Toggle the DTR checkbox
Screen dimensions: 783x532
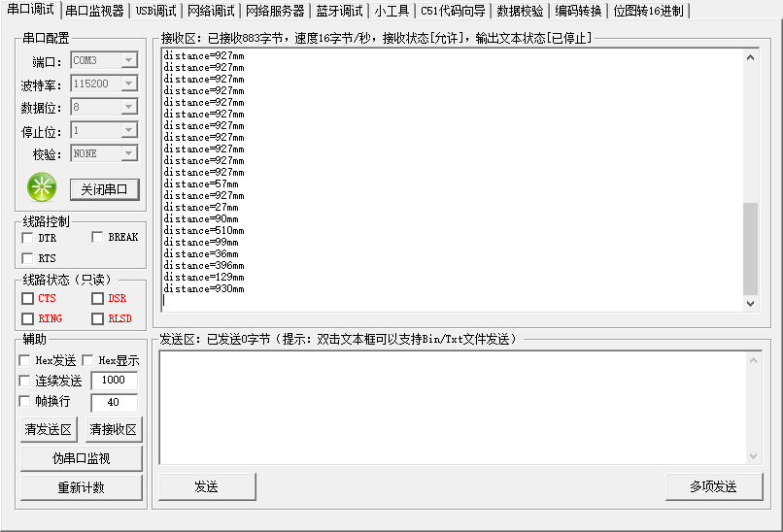[x=27, y=238]
